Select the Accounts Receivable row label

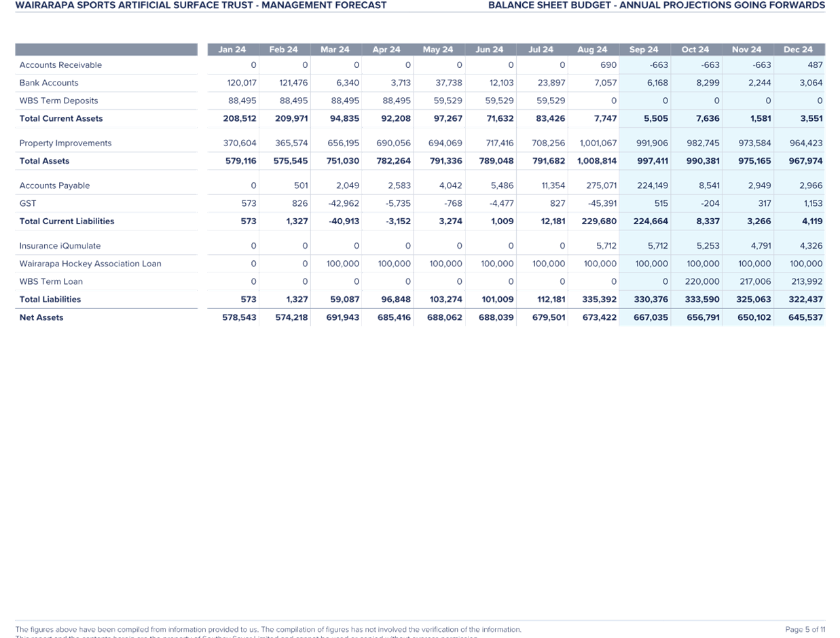(60, 65)
